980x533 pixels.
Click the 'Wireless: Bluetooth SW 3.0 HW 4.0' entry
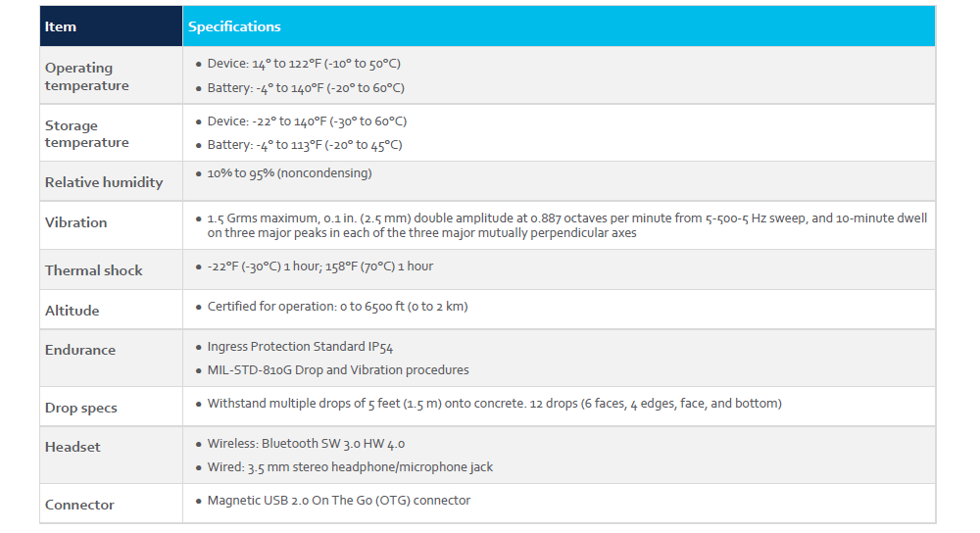pyautogui.click(x=308, y=444)
